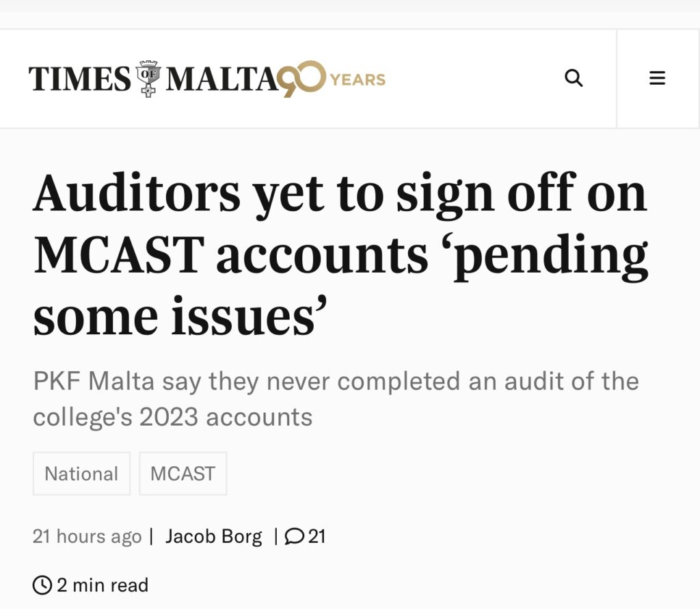The image size is (700, 609).
Task: Open the search magnifier icon
Action: (x=574, y=78)
